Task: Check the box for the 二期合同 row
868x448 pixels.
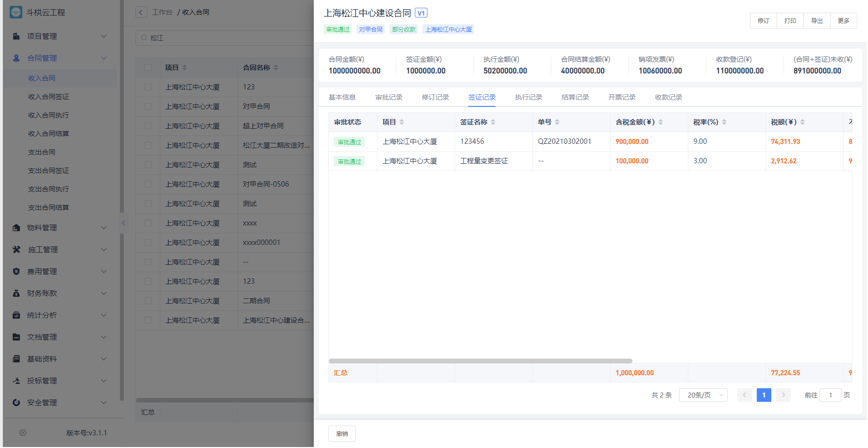Action: (x=148, y=301)
